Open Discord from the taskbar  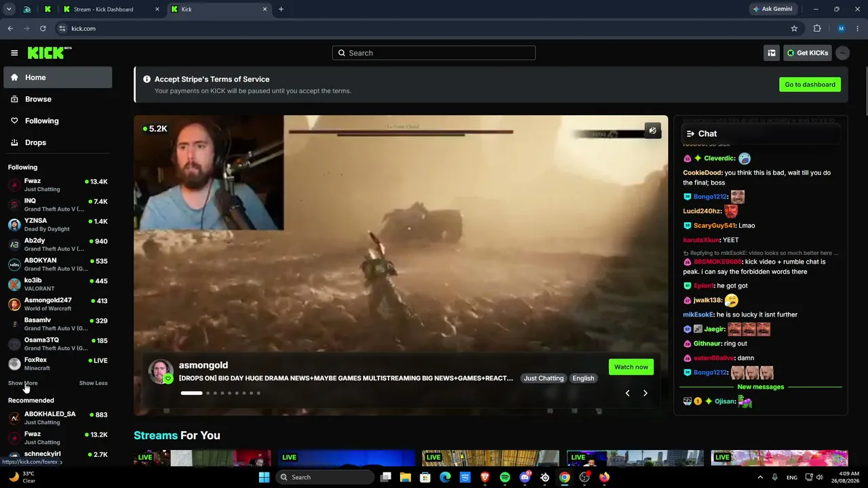(525, 477)
